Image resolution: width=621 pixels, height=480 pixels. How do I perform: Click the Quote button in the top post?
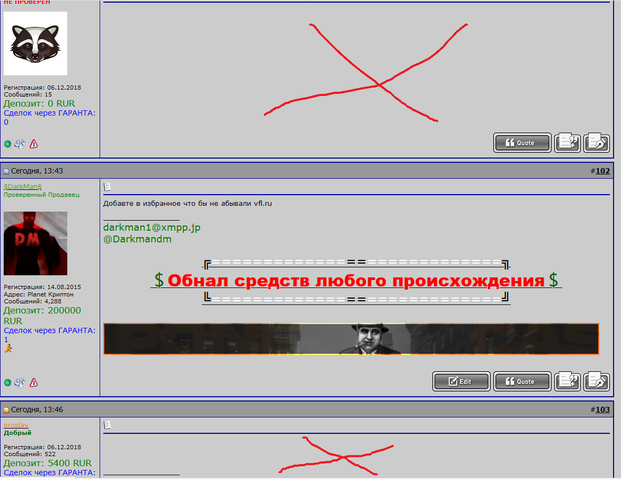(522, 142)
